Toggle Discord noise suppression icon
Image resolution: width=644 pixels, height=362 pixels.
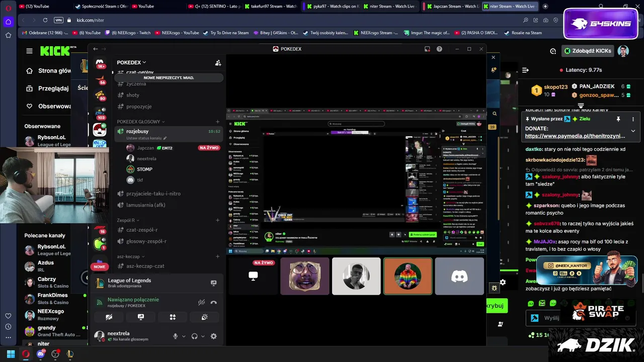201,302
